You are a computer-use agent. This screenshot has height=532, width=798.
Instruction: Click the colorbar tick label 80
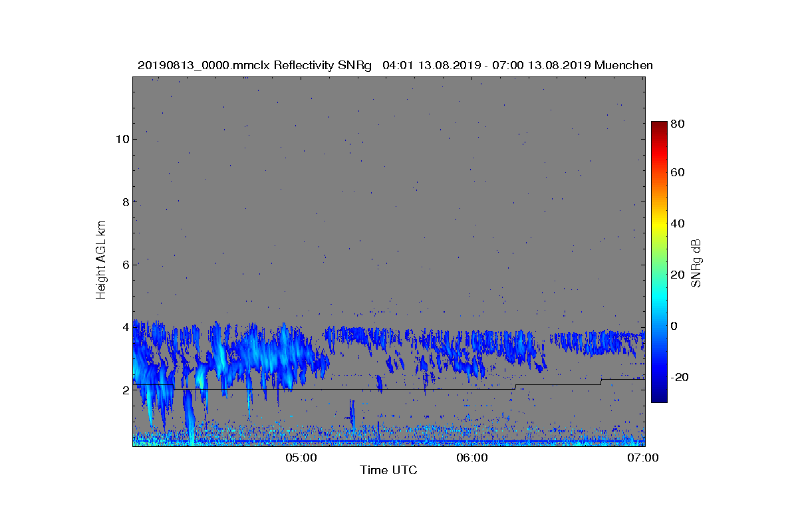(678, 124)
